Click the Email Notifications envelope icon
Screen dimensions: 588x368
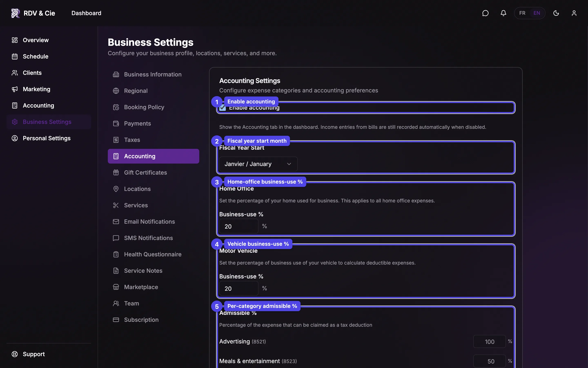coord(116,222)
